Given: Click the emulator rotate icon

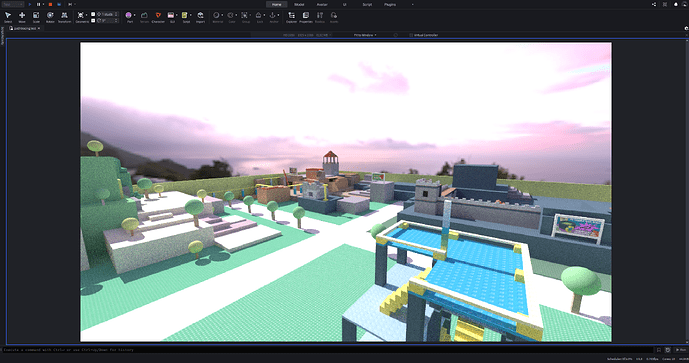Looking at the screenshot, I should click(x=395, y=35).
